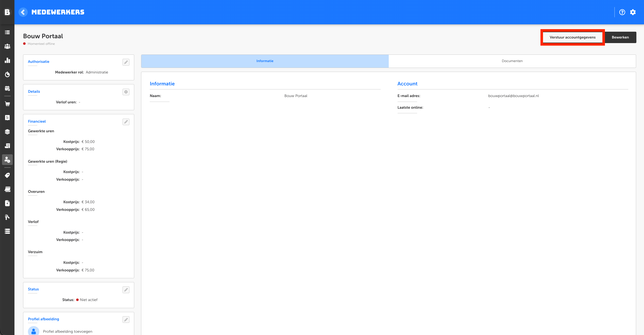
Task: Open the calendar check sidebar icon
Action: [x=7, y=88]
